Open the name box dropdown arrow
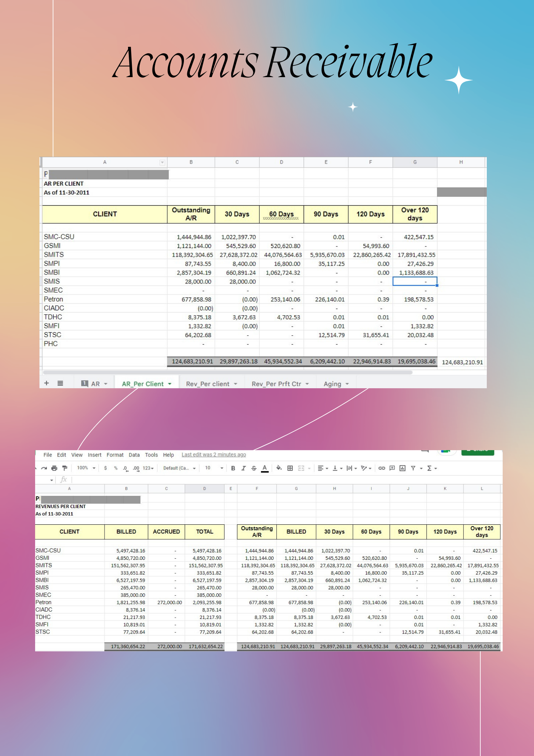This screenshot has height=756, width=534. [52, 480]
